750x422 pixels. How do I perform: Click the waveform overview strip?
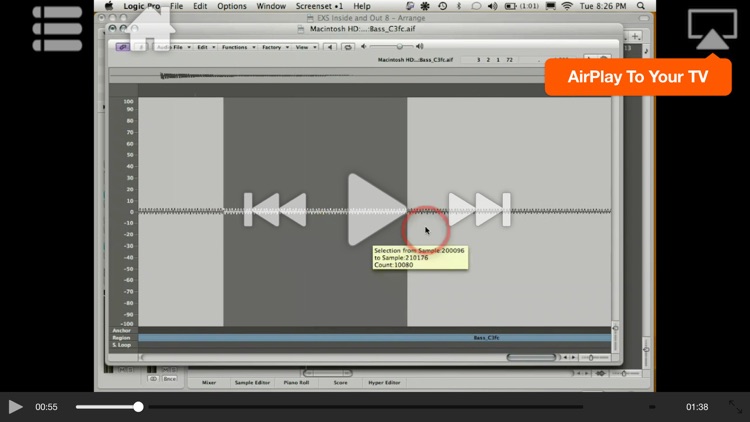[x=327, y=76]
